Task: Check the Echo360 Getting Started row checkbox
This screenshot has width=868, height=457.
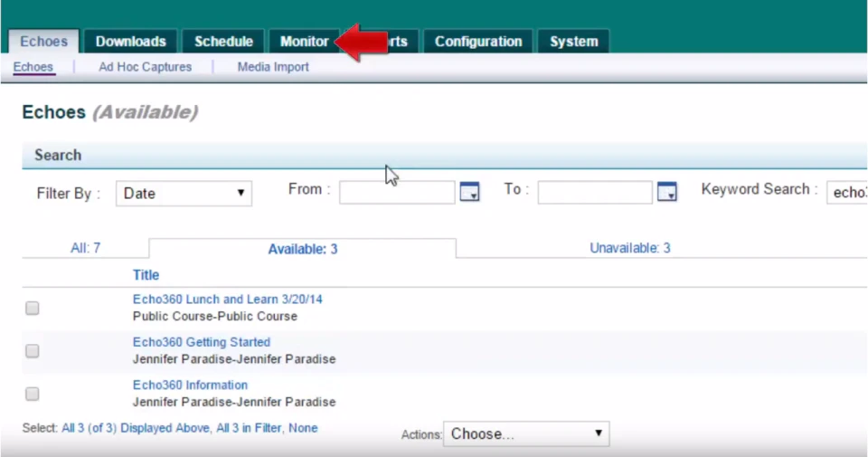Action: click(x=33, y=350)
